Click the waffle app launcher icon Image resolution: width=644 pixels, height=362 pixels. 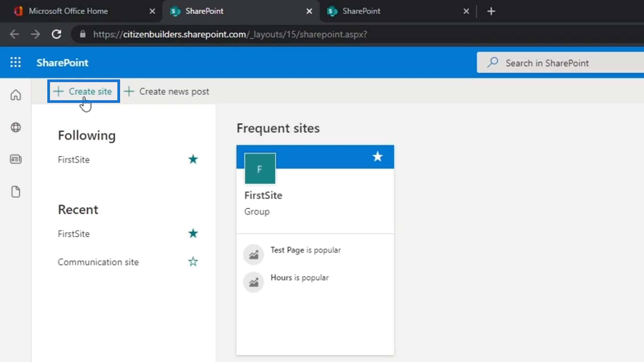(15, 62)
